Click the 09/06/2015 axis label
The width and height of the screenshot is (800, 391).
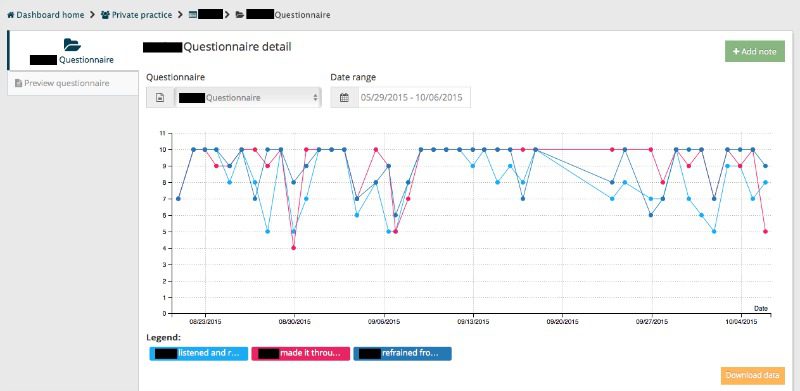[x=384, y=322]
